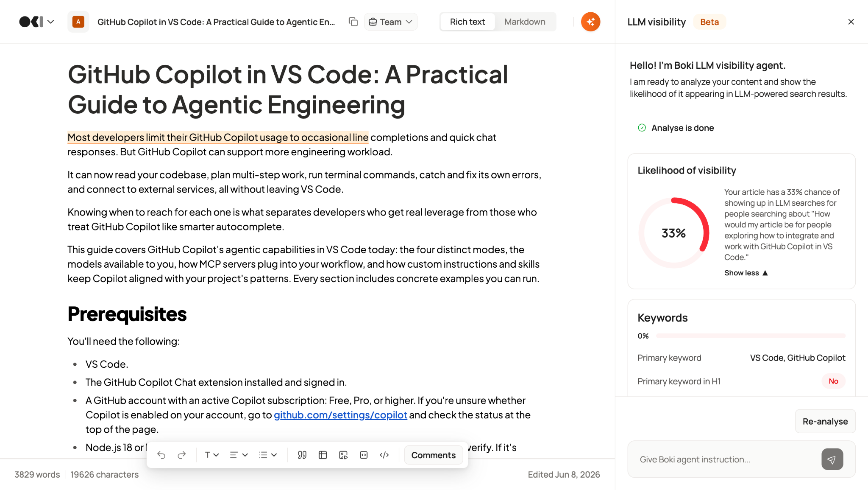Undo the last edit
This screenshot has width=868, height=490.
pyautogui.click(x=161, y=455)
